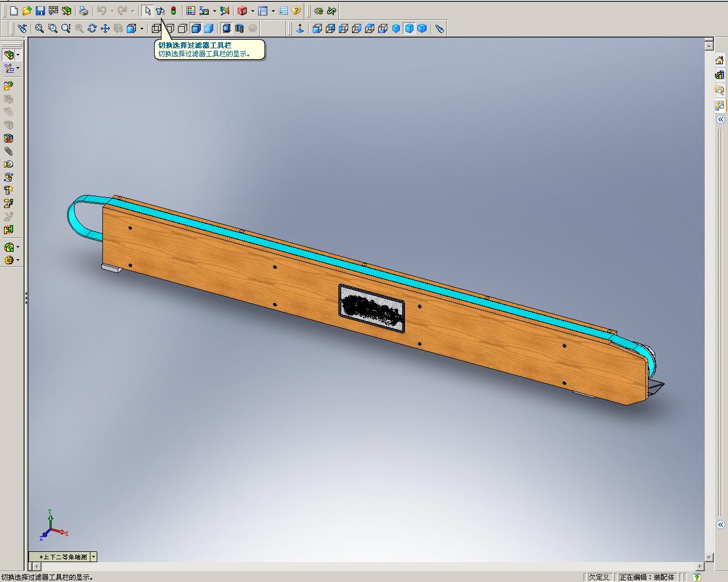Open the home icon tab in task pane

click(719, 60)
